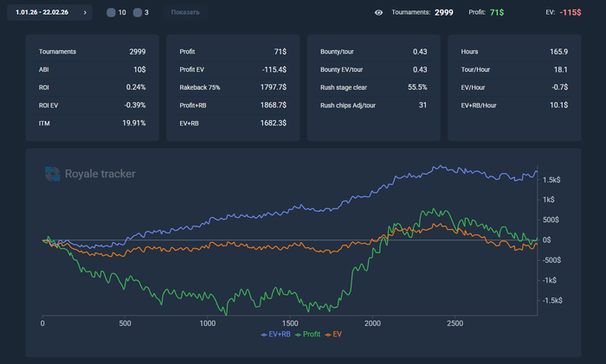Click the 1.5k$ label on chart y-axis
Viewport: 606px width, 364px height.
[x=552, y=180]
